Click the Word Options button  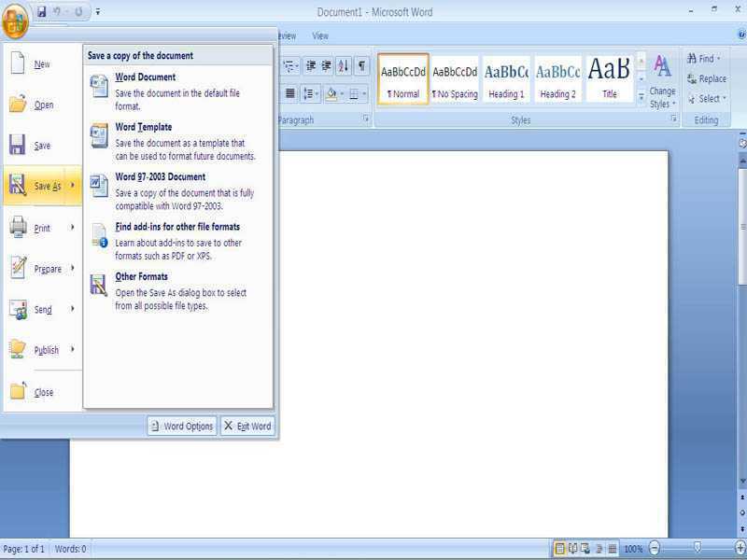182,427
